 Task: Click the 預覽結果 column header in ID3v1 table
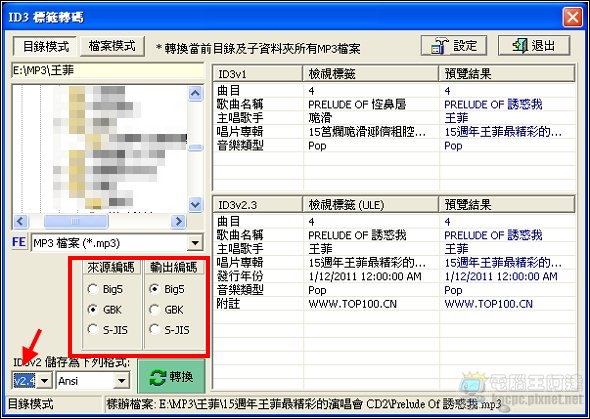coord(506,73)
